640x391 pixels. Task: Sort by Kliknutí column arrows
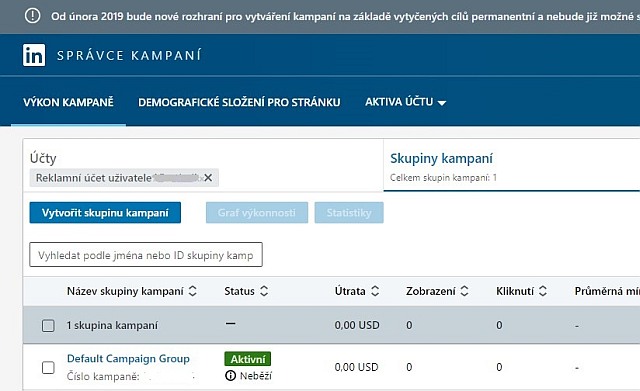542,291
